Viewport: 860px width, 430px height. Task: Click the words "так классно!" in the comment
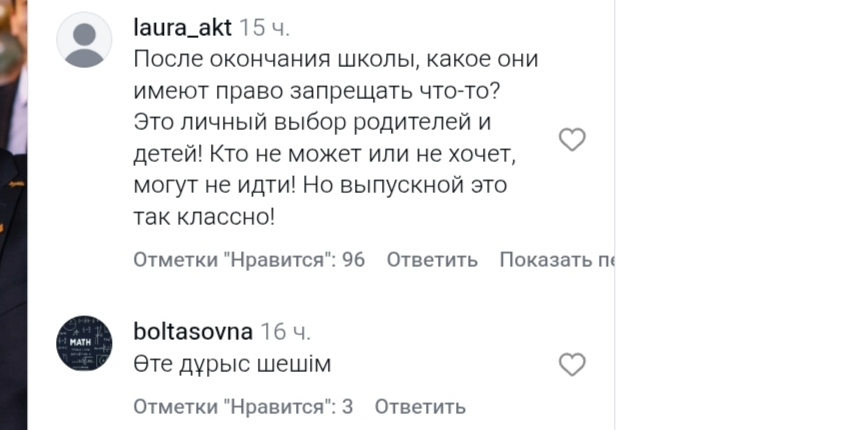[203, 215]
